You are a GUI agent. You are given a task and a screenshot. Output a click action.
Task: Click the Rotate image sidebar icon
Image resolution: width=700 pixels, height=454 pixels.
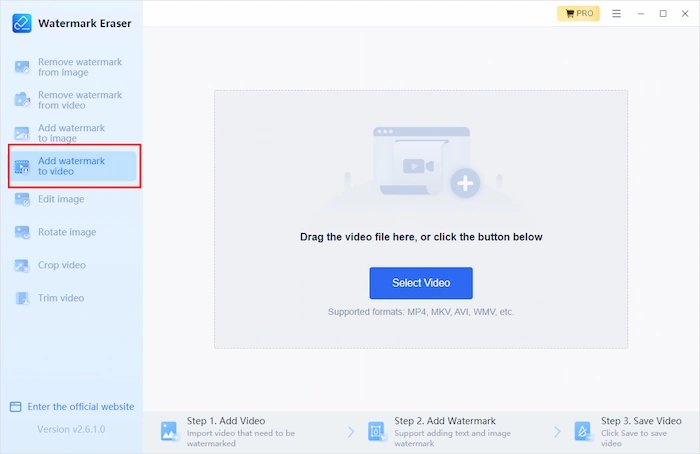(22, 233)
